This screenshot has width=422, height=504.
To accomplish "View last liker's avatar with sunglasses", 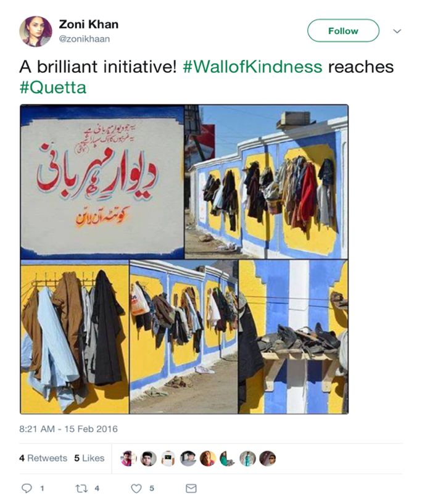I will (x=267, y=458).
